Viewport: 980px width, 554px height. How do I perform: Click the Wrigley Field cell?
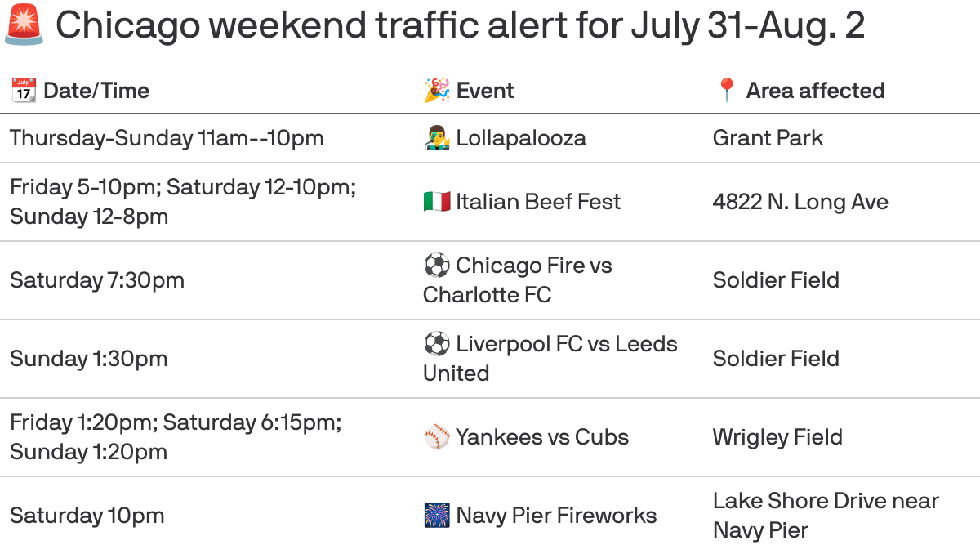(777, 436)
